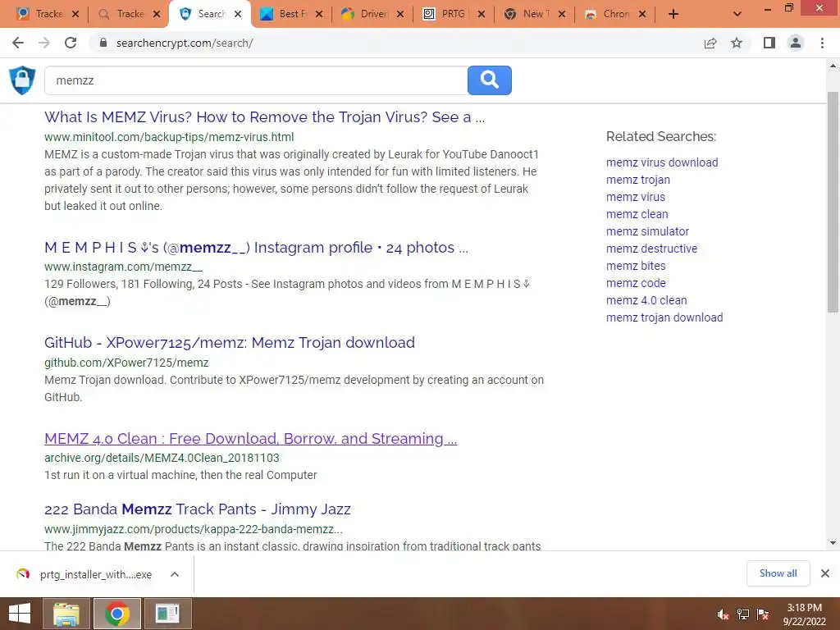
Task: Open File Explorer from the taskbar
Action: pos(66,614)
